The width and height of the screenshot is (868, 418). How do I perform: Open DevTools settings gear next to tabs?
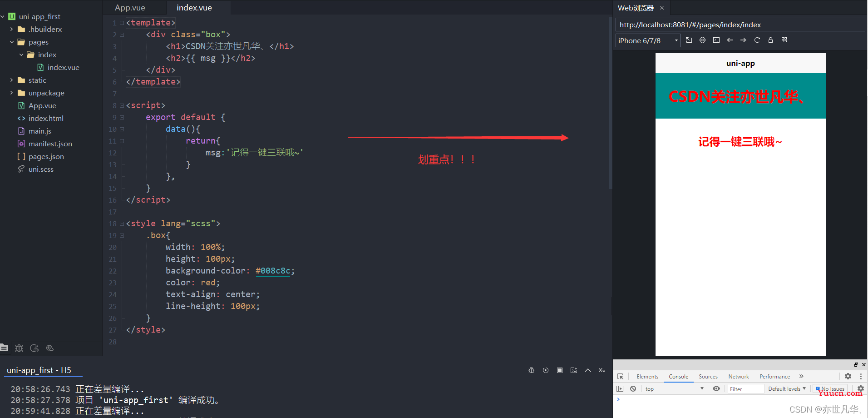click(x=848, y=376)
